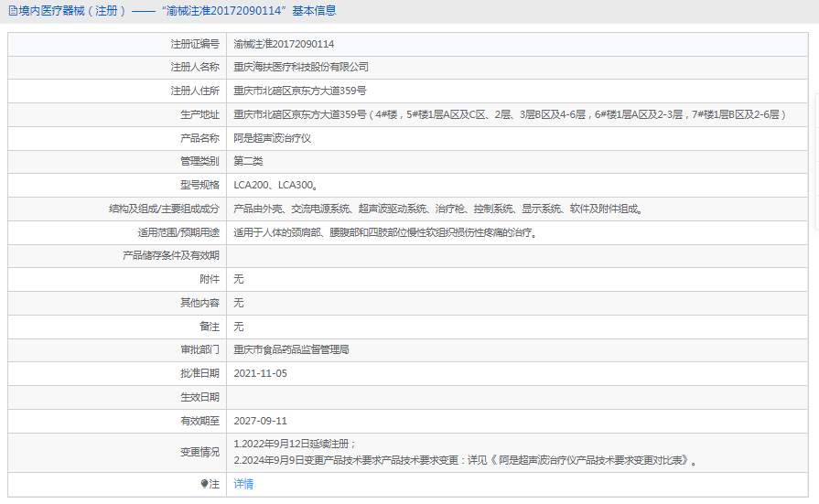Click approval department 重庆市食品药品监督管理局
Screen dimensions: 819x504
(x=291, y=349)
